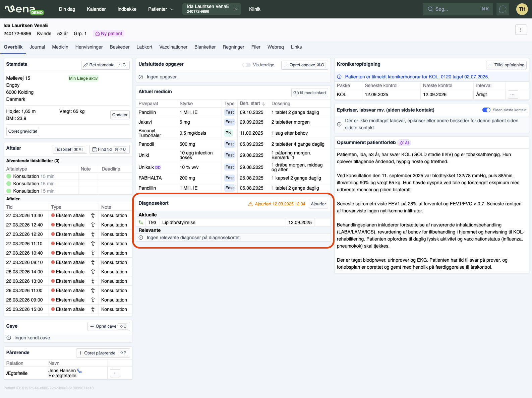Switch to the Journal tab

(x=37, y=47)
